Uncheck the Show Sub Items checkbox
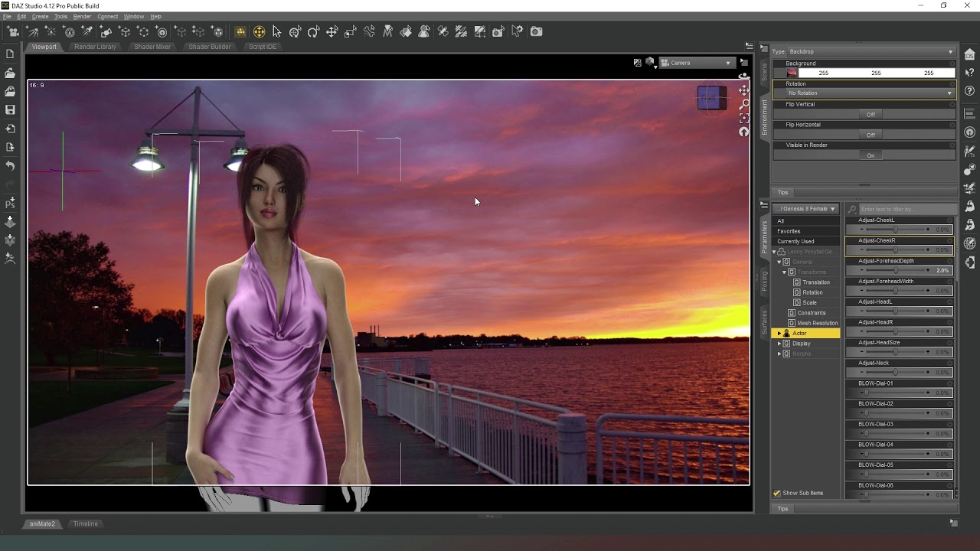980x551 pixels. pos(777,493)
